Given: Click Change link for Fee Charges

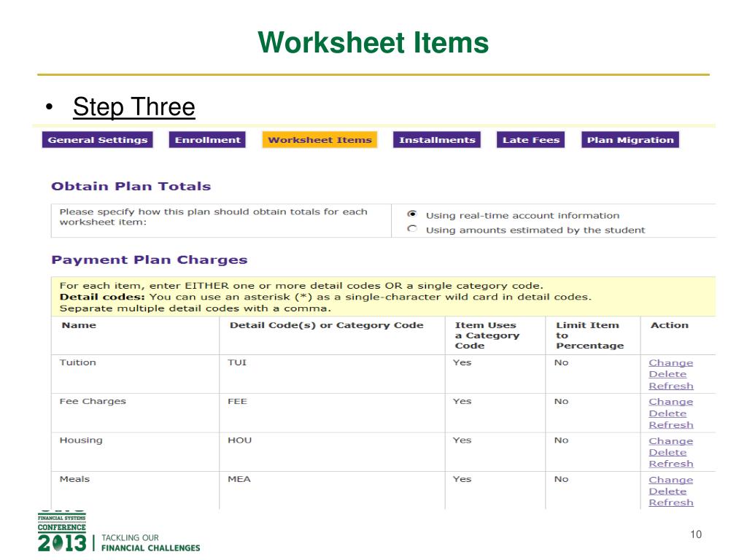Looking at the screenshot, I should pyautogui.click(x=671, y=402).
